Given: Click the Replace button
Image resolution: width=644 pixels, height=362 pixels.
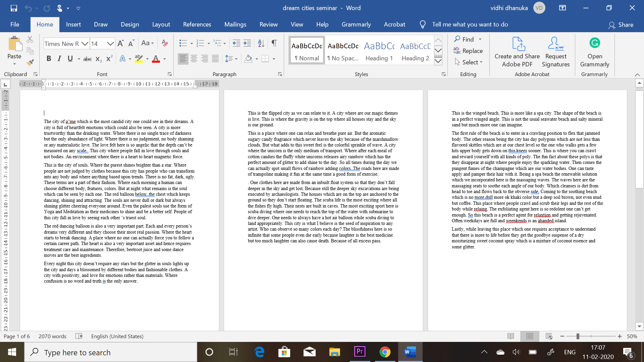Looking at the screenshot, I should tap(468, 51).
